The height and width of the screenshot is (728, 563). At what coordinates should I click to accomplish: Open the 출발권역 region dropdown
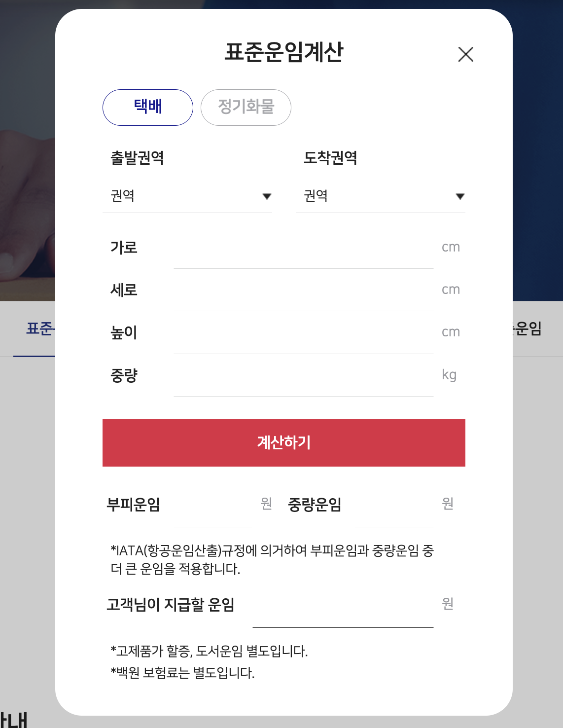187,196
